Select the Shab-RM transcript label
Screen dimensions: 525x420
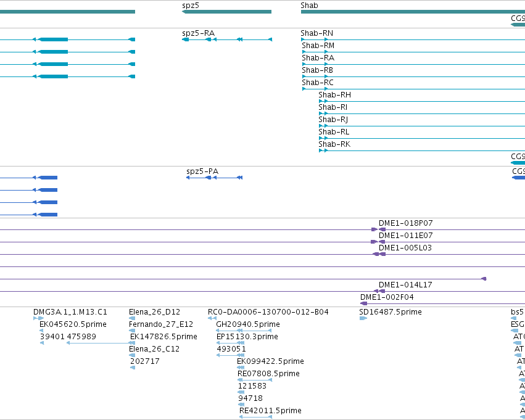pyautogui.click(x=318, y=46)
